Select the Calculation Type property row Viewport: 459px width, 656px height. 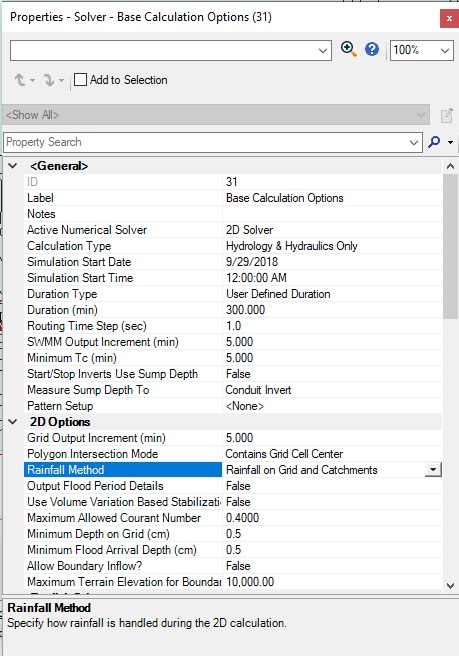[x=233, y=246]
